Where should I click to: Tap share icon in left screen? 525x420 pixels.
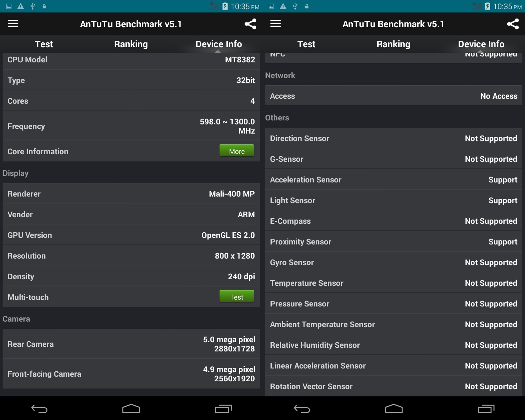[250, 24]
